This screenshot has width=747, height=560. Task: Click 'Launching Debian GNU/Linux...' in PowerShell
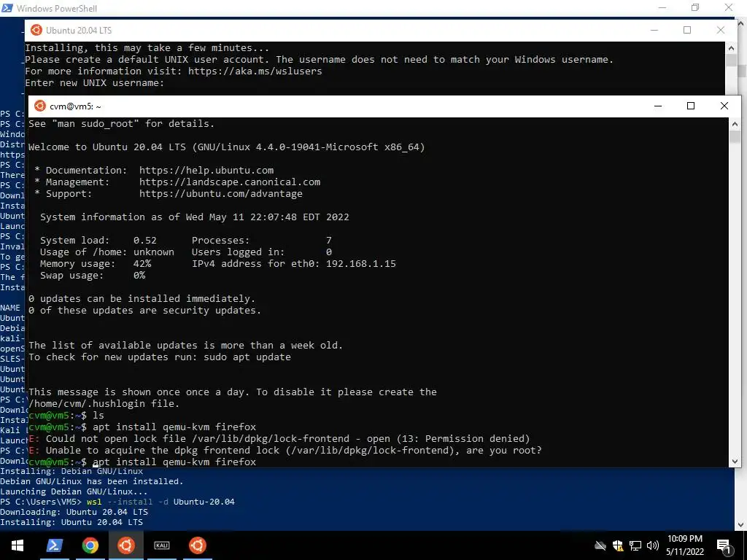[74, 491]
